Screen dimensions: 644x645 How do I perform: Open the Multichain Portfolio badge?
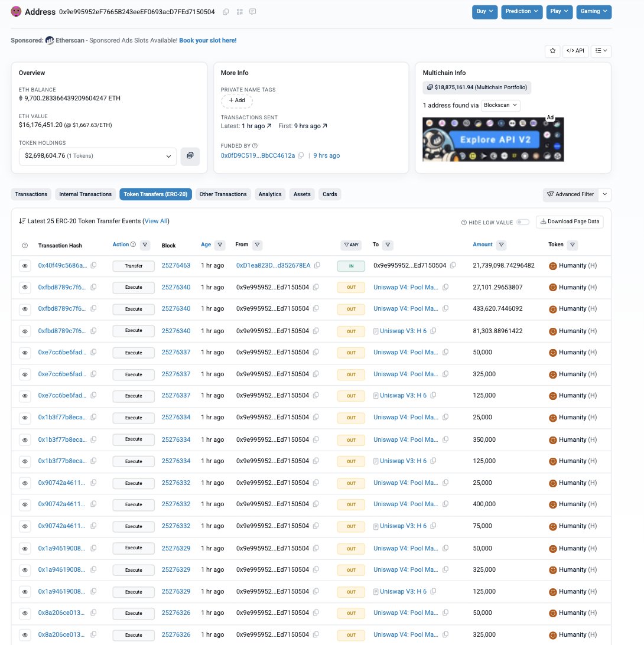pyautogui.click(x=477, y=87)
